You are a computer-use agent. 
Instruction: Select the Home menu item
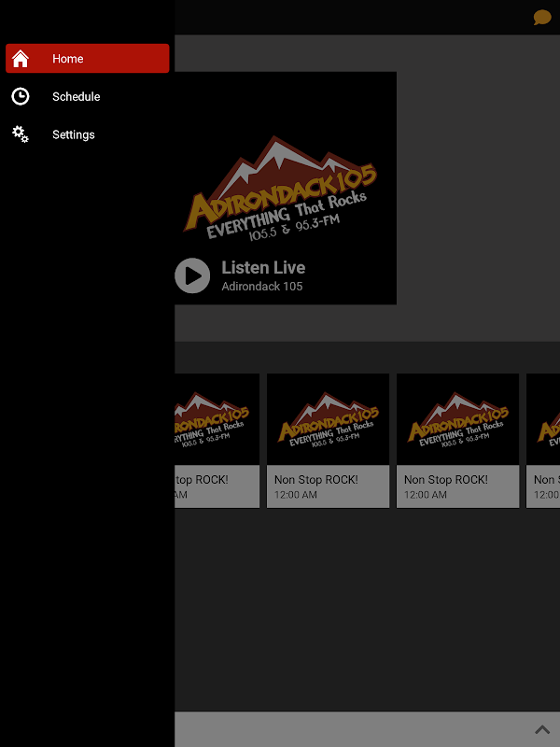coord(87,58)
